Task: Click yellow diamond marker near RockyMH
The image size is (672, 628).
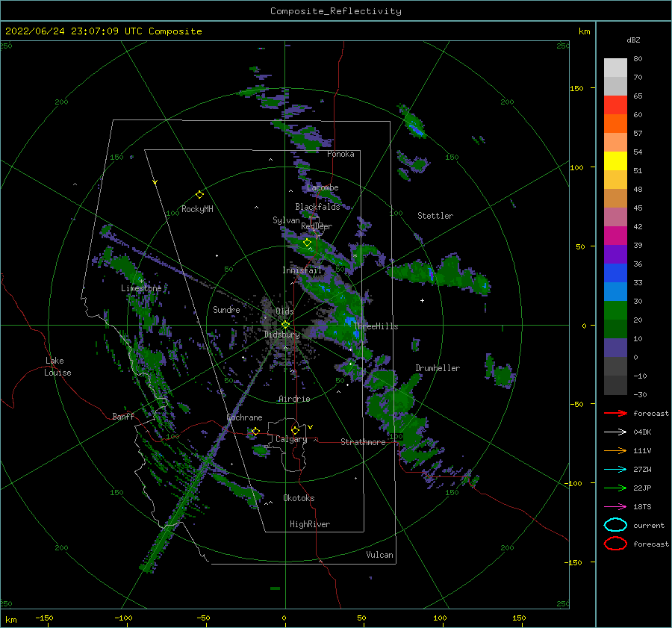Action: 199,195
